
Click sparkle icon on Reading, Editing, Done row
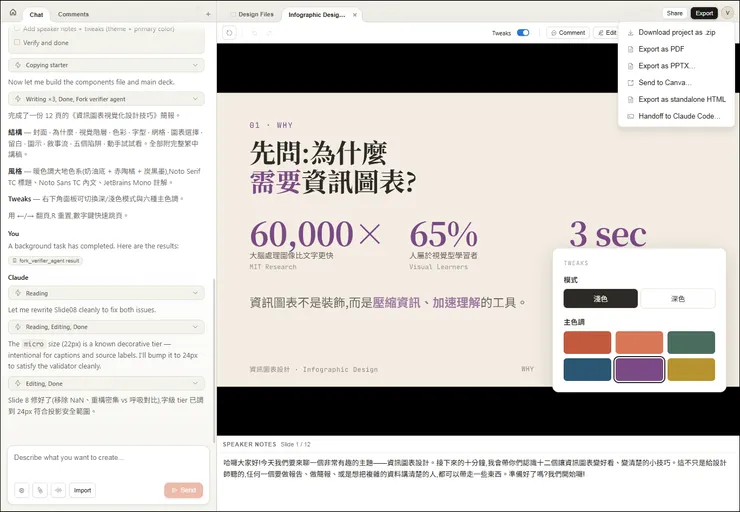coord(18,327)
